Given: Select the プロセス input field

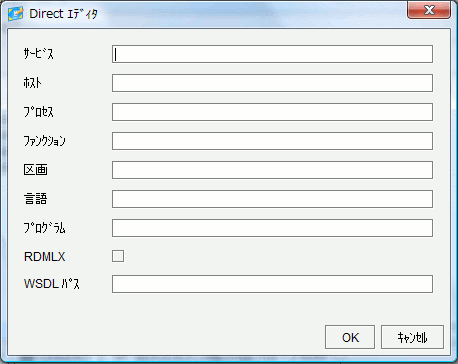Looking at the screenshot, I should click(x=272, y=112).
